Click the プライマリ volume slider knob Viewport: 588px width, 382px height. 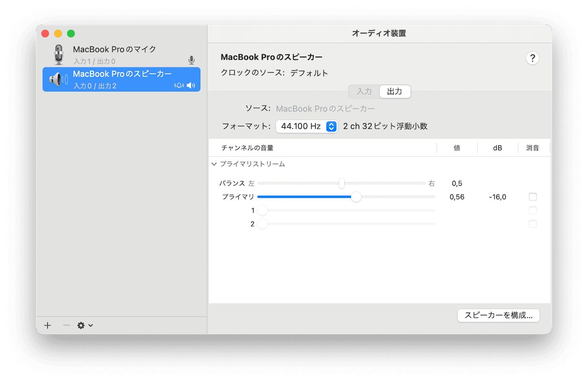point(356,197)
